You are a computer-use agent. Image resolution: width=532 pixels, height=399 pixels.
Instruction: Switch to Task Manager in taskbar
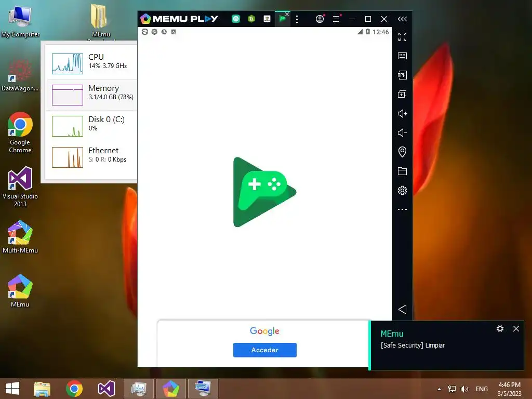pyautogui.click(x=139, y=389)
